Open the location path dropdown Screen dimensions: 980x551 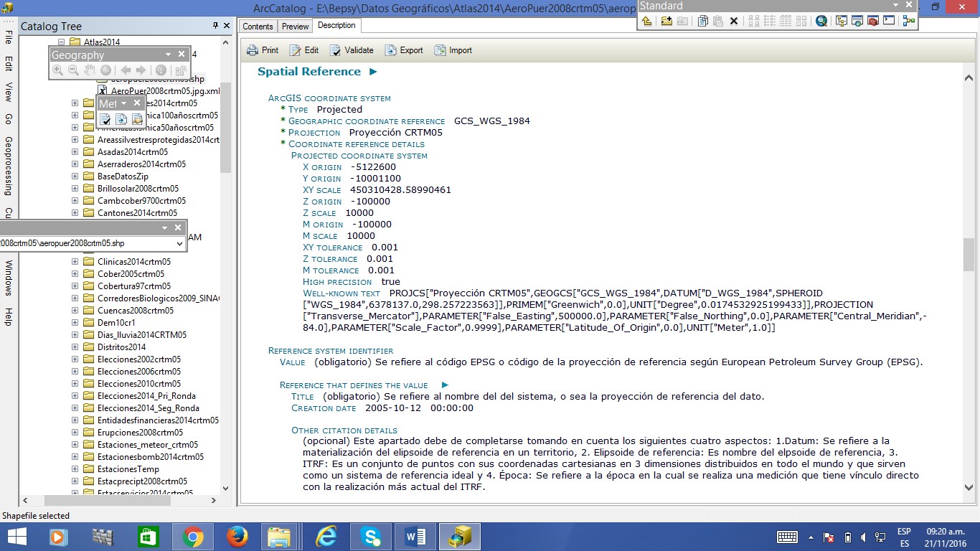point(179,244)
